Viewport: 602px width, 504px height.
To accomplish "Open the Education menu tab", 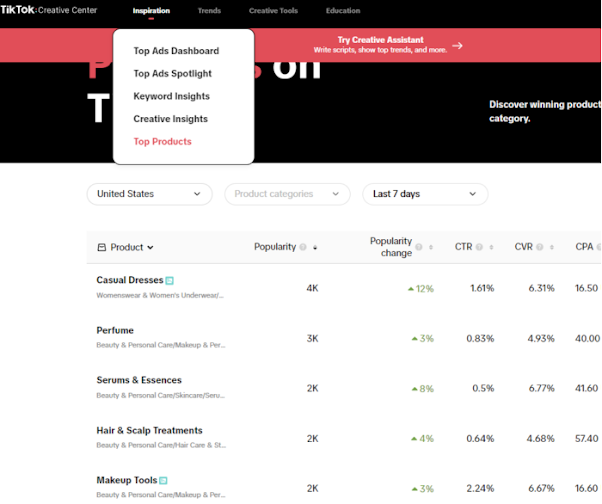I will (343, 11).
